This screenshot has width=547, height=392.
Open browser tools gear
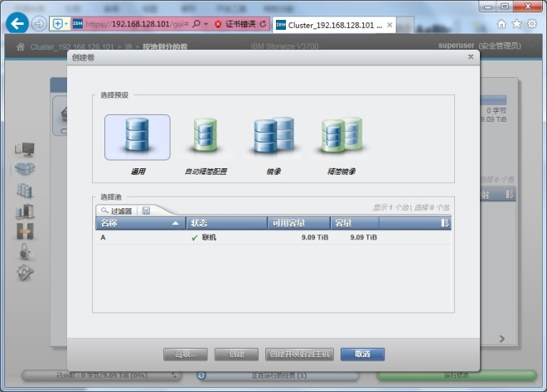[531, 24]
